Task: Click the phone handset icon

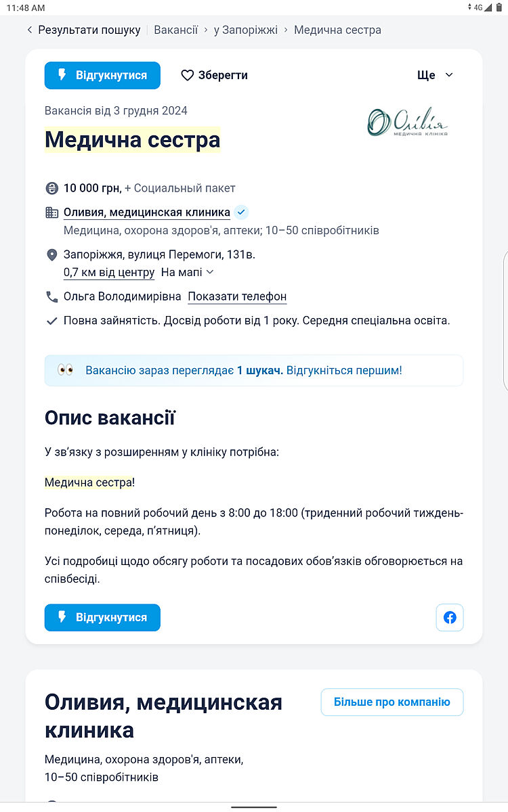Action: [x=52, y=296]
